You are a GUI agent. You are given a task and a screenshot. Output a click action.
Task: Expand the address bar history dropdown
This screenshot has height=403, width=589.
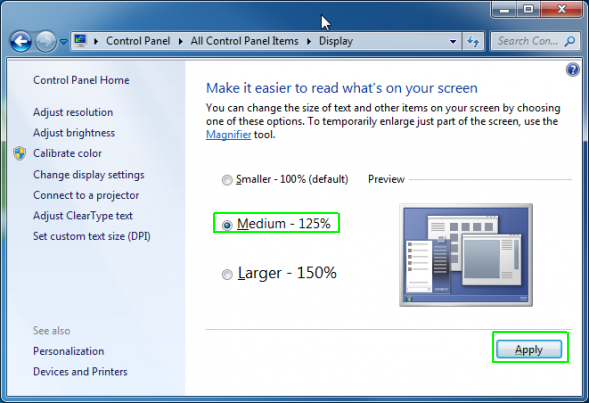point(453,41)
